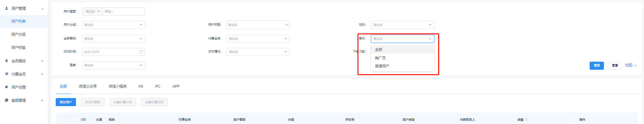Click the UID column header
The height and width of the screenshot is (124, 644).
(x=83, y=120)
